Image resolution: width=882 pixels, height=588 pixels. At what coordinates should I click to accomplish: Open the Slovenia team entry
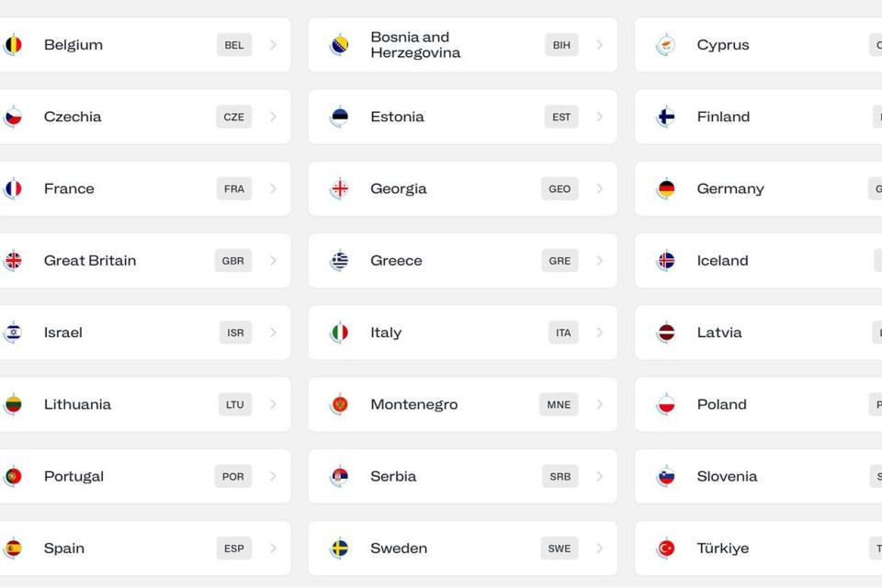pos(727,477)
